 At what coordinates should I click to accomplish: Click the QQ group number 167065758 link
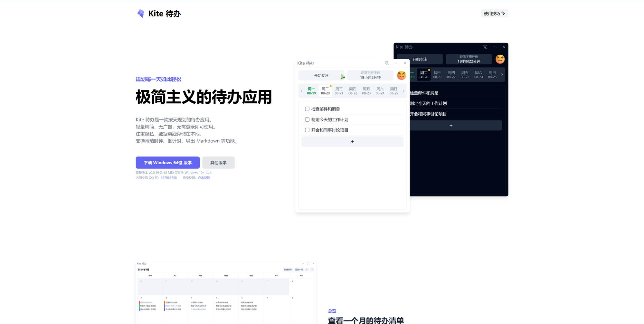[x=169, y=178]
